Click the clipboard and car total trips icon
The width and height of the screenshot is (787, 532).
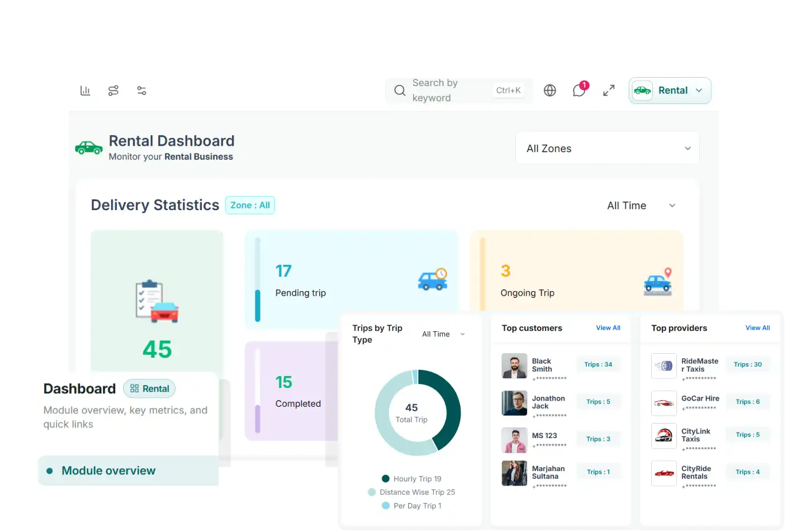[157, 301]
